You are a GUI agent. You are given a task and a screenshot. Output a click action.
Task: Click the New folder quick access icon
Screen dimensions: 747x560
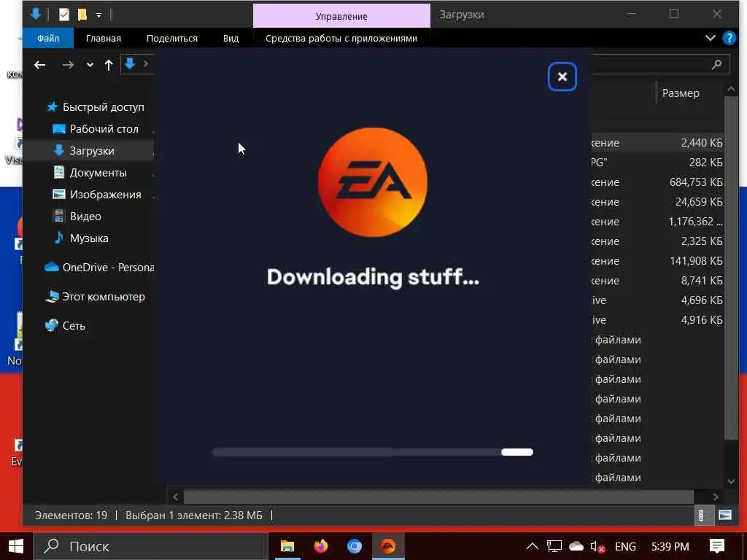[82, 15]
